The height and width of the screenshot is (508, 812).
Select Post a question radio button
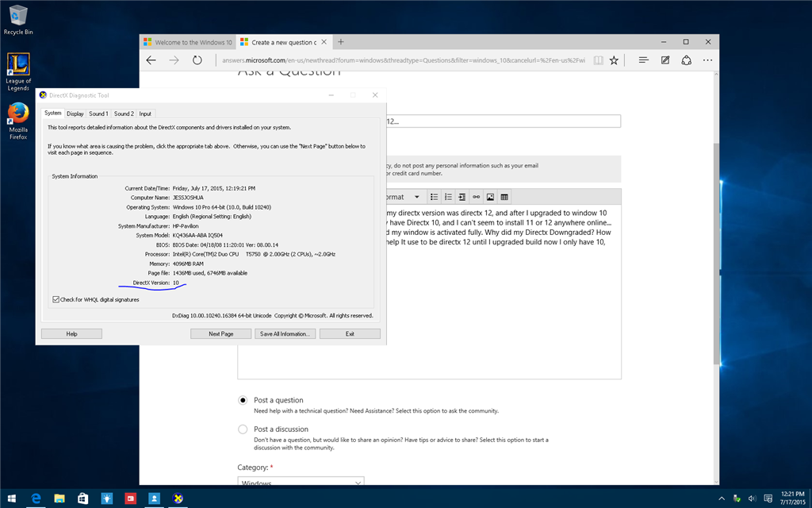(x=243, y=400)
